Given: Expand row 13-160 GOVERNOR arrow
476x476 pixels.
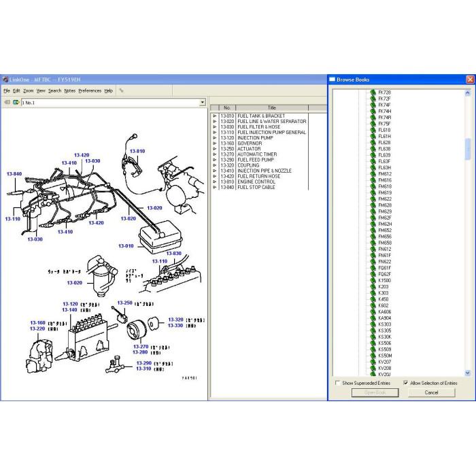Looking at the screenshot, I should tap(215, 143).
